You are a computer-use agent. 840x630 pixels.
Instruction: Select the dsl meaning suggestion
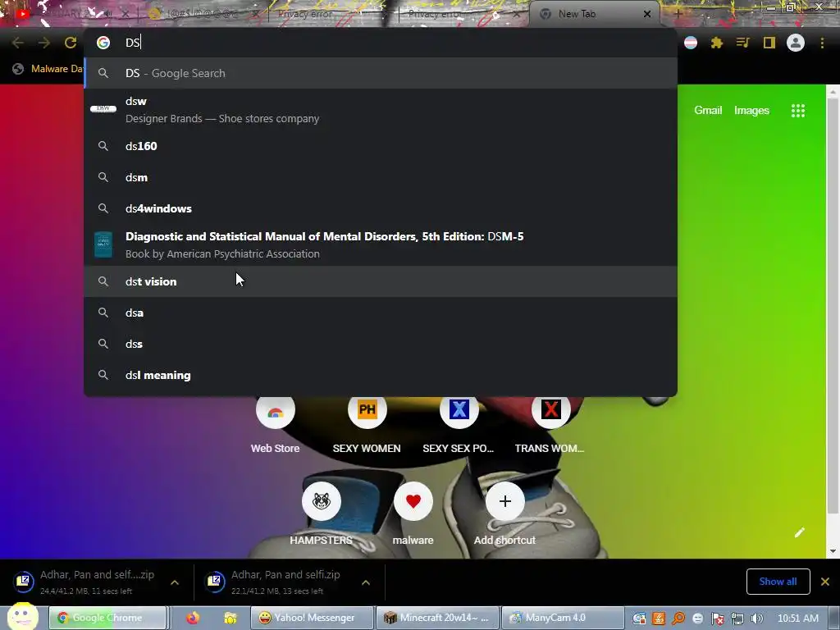pyautogui.click(x=381, y=375)
